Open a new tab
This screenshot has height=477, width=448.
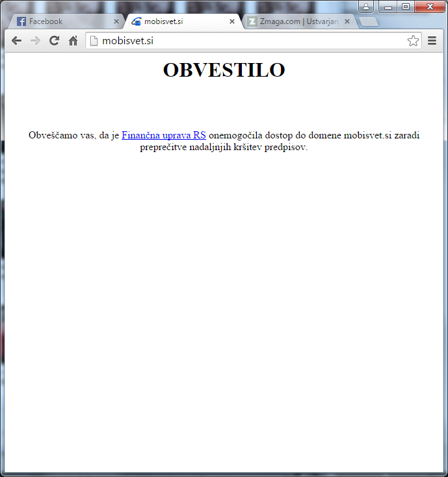tap(368, 21)
